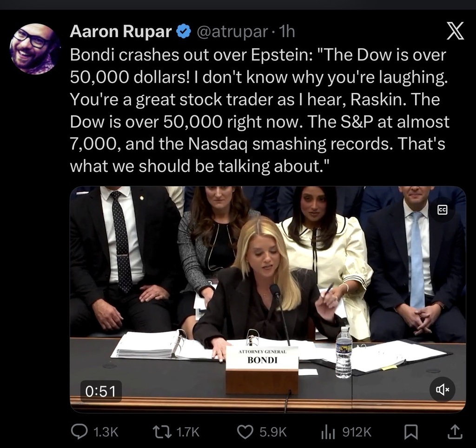
Task: Click the blue verified badge
Action: (183, 31)
